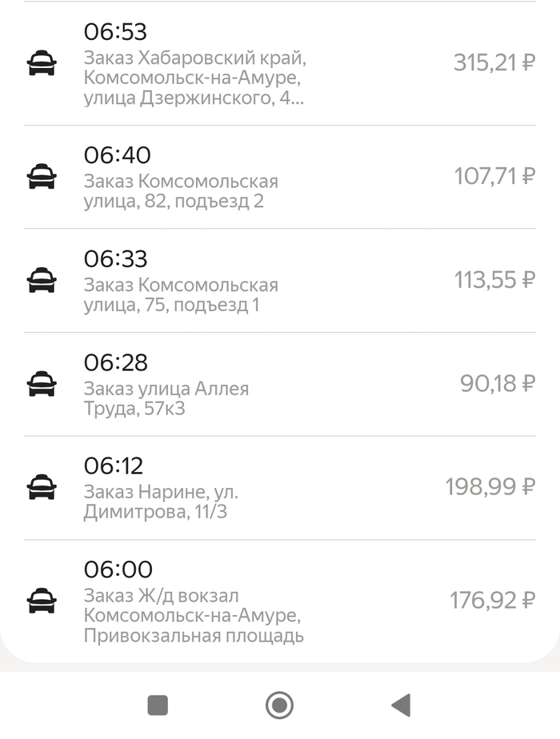Open order Комсомольская улица, 75, подъезд 1
Screen dimensions: 560x739
[181, 294]
